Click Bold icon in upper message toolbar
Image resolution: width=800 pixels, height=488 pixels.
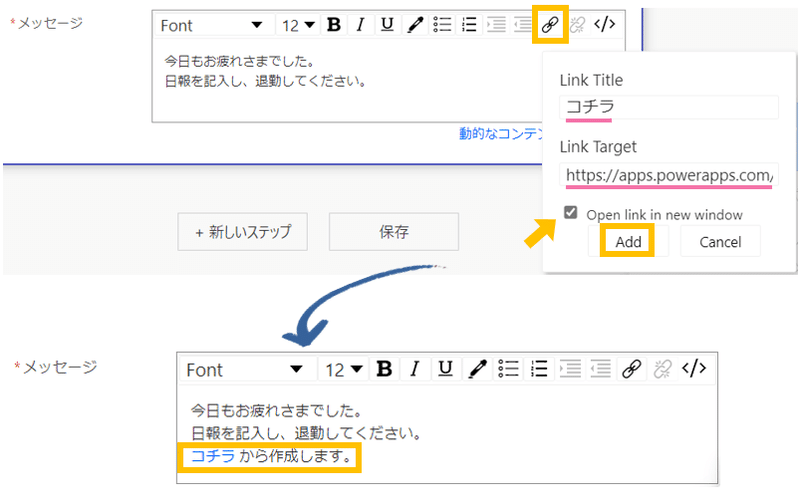(x=334, y=25)
